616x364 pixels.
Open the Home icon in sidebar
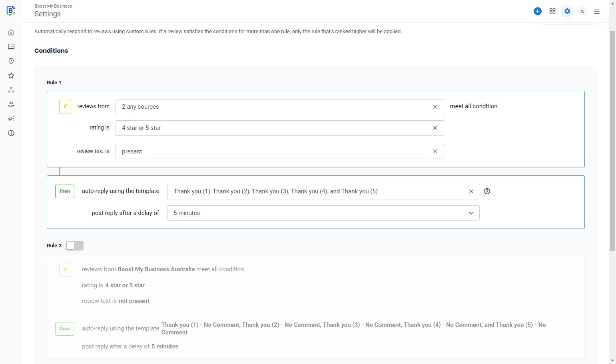(x=11, y=33)
